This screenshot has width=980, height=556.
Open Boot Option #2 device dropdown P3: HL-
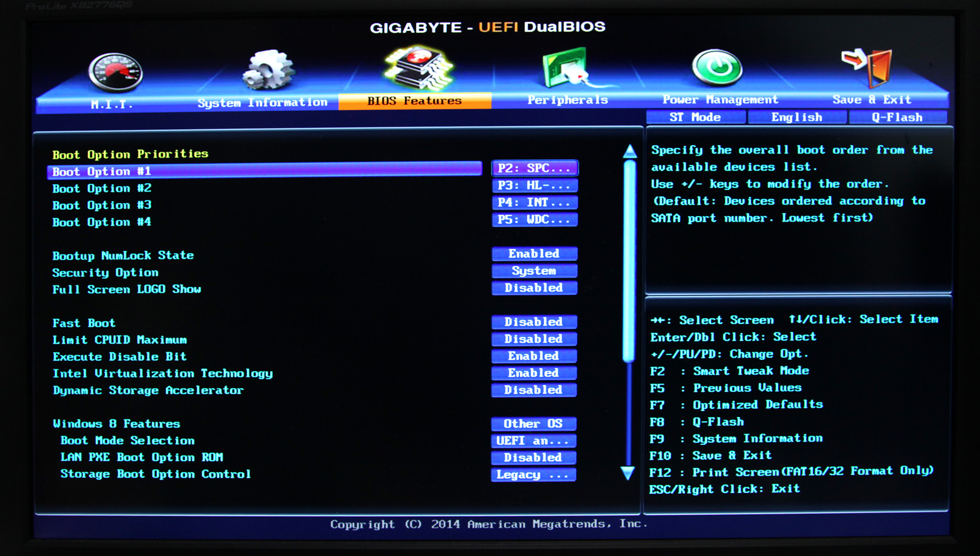coord(534,185)
